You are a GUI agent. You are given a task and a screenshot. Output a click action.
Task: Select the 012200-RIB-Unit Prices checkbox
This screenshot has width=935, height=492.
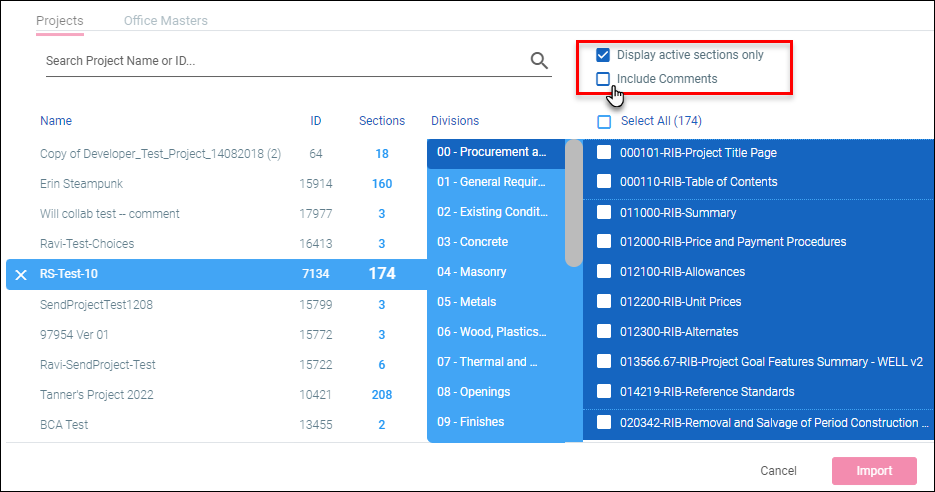pos(604,301)
